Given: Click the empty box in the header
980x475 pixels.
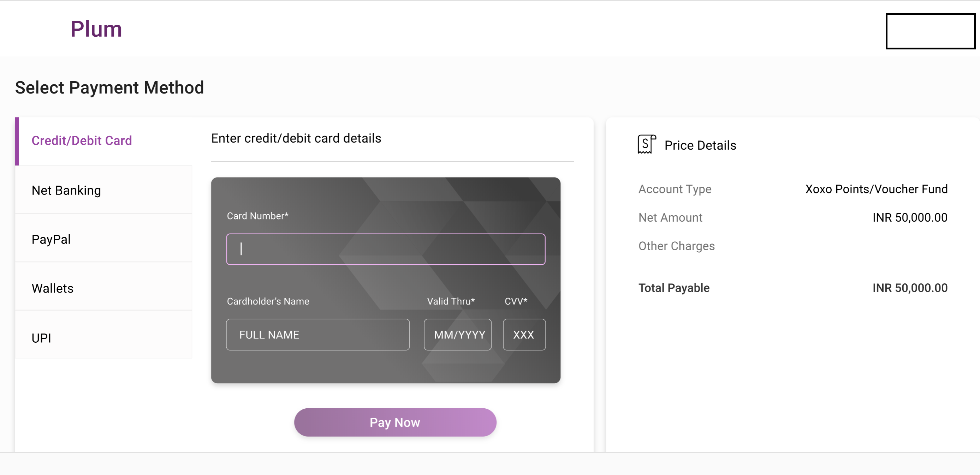Looking at the screenshot, I should pyautogui.click(x=930, y=31).
